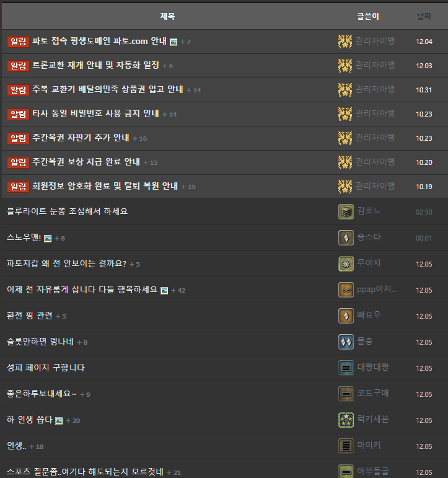
Task: Click 관리자아뱅 crown icon on 10.31 row
Action: [345, 90]
